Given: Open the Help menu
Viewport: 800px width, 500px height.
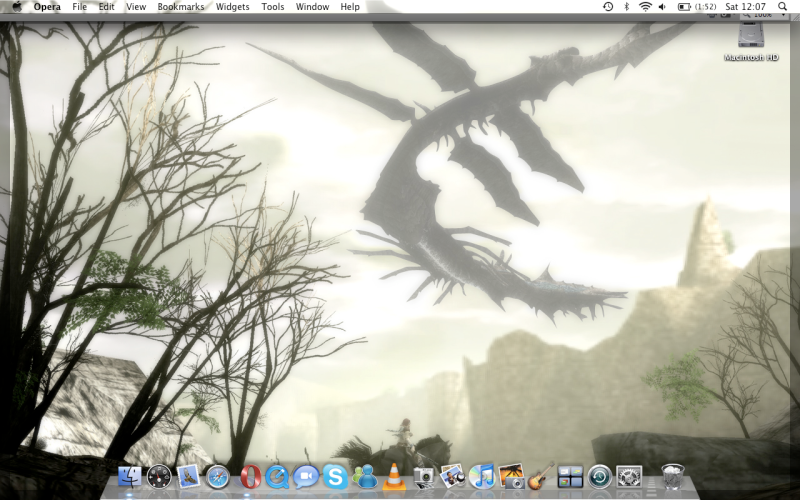Looking at the screenshot, I should tap(350, 7).
